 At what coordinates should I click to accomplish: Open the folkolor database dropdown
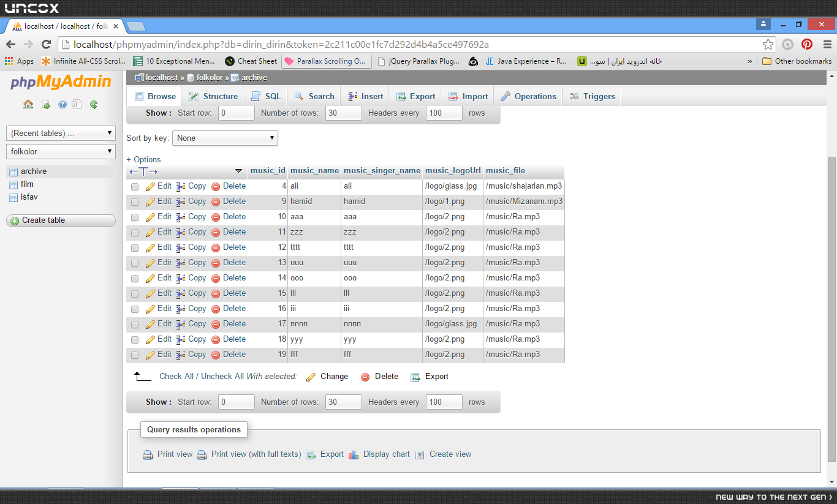coord(61,151)
